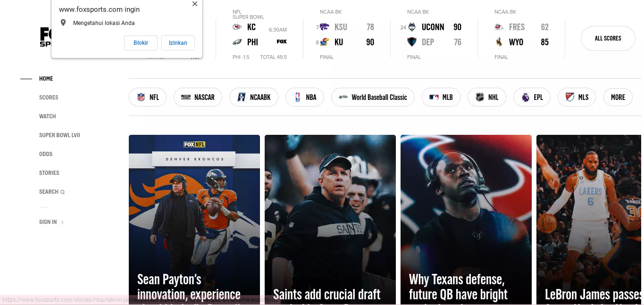Open the Fox Sports logo

pyautogui.click(x=46, y=37)
